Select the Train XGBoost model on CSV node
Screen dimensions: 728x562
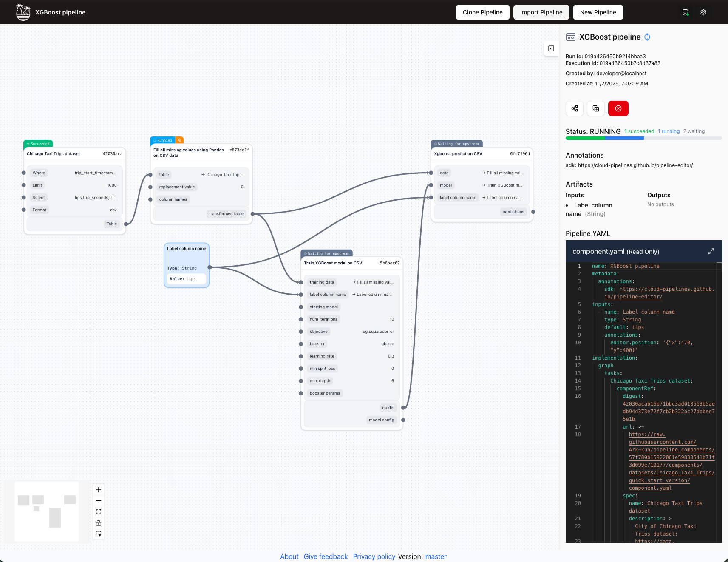333,263
